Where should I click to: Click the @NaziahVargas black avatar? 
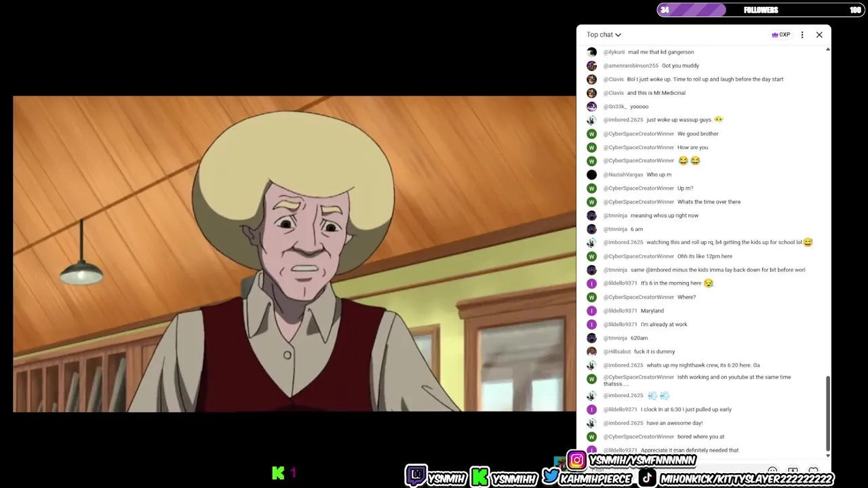pos(592,175)
